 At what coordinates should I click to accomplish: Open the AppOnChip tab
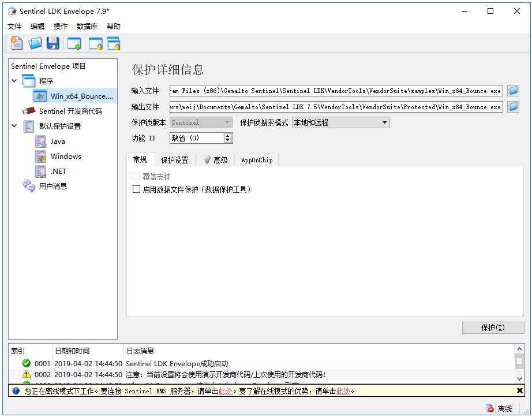(x=257, y=160)
